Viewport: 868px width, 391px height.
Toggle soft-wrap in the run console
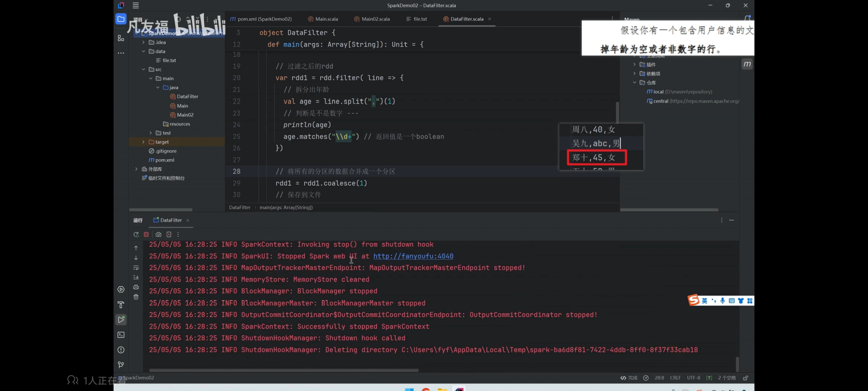[x=136, y=268]
